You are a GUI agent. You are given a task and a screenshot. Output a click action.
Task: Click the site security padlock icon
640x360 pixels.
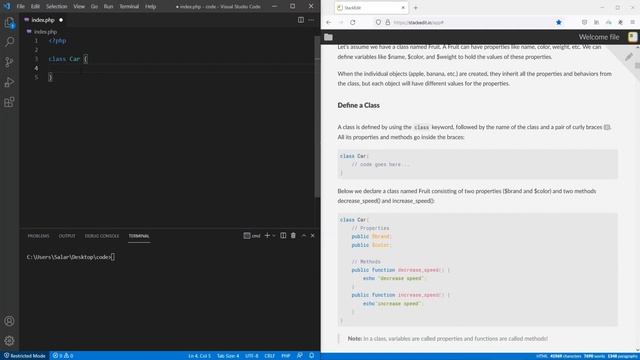coord(388,22)
